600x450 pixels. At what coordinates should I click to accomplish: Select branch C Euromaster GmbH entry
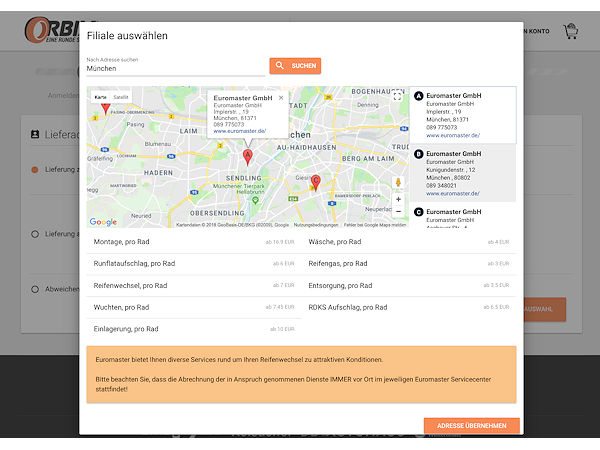[x=463, y=215]
